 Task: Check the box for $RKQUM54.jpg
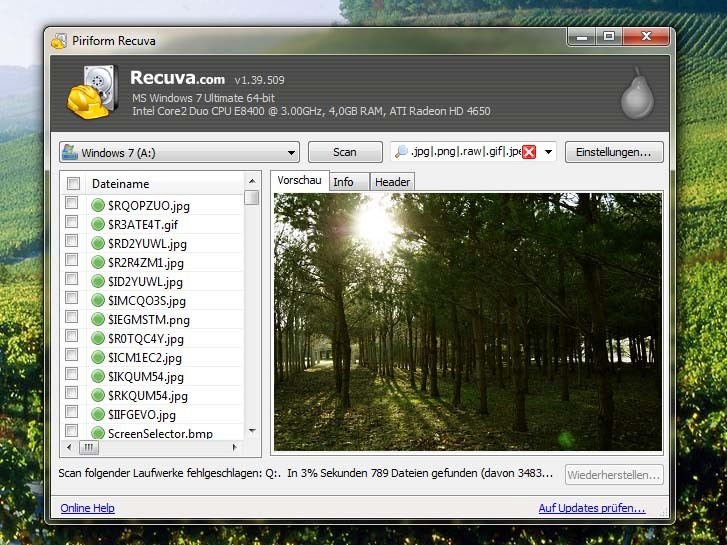[71, 393]
